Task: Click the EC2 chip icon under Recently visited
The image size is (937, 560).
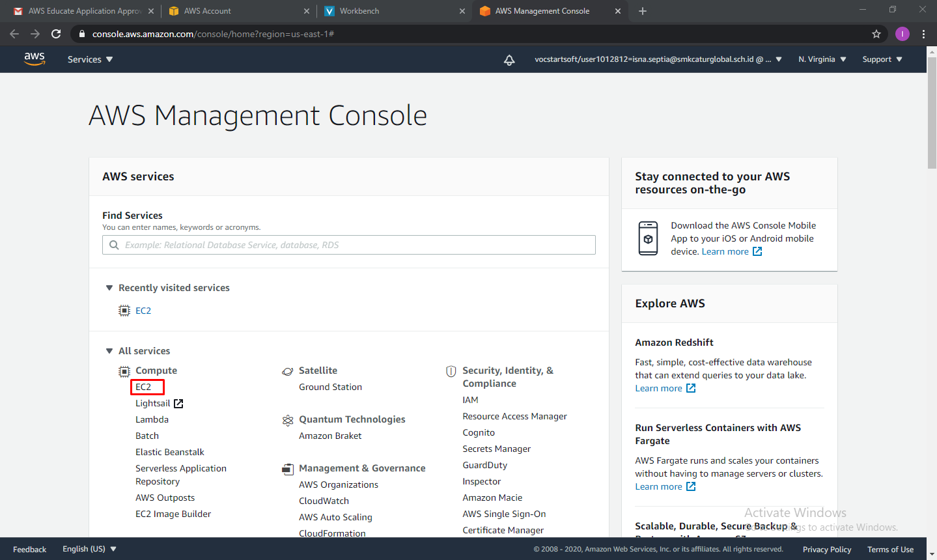Action: point(124,311)
